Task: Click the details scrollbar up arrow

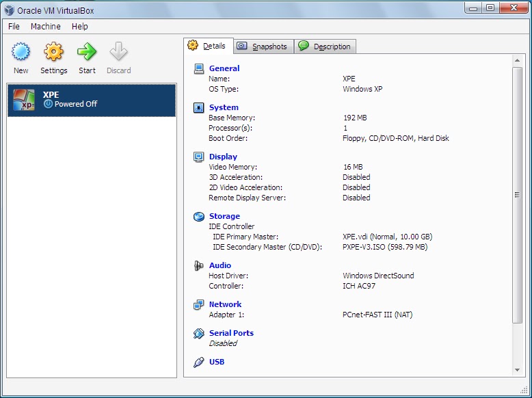Action: 517,60
